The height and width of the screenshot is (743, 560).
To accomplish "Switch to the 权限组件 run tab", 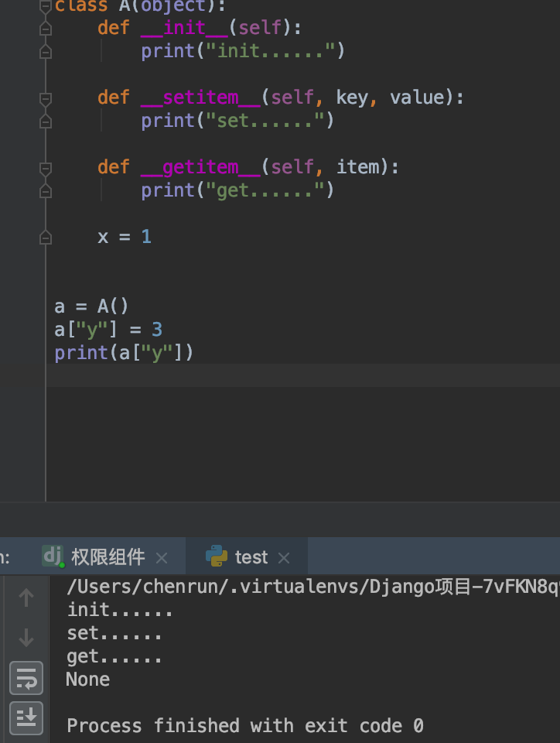I will (x=108, y=557).
